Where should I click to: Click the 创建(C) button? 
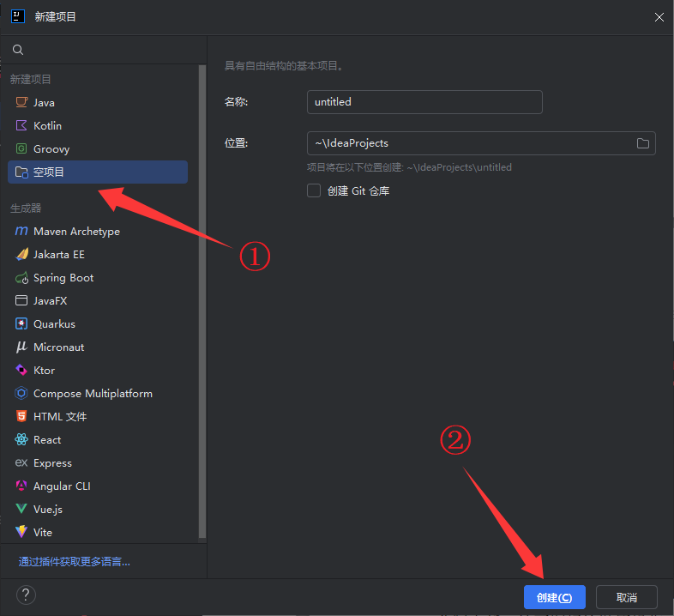[555, 597]
